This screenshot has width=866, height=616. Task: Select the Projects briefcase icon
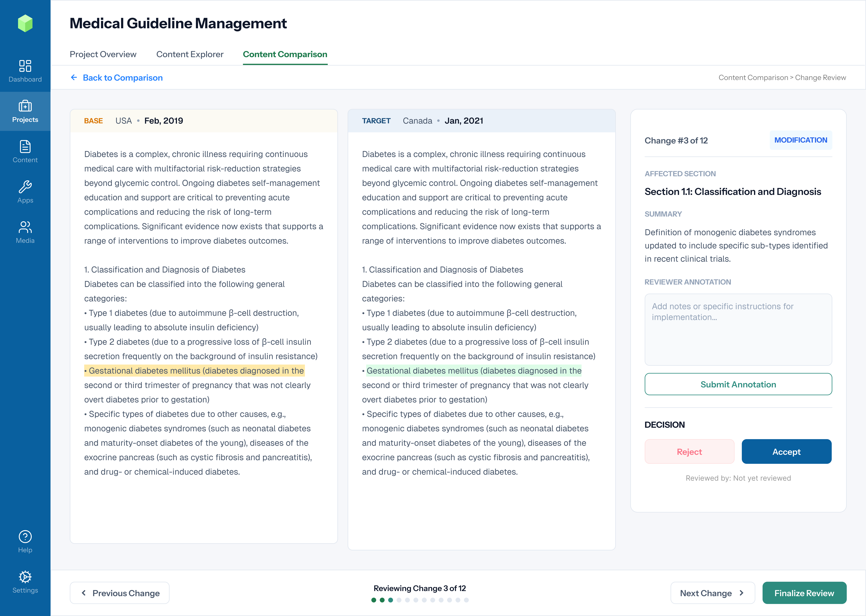coord(25,106)
